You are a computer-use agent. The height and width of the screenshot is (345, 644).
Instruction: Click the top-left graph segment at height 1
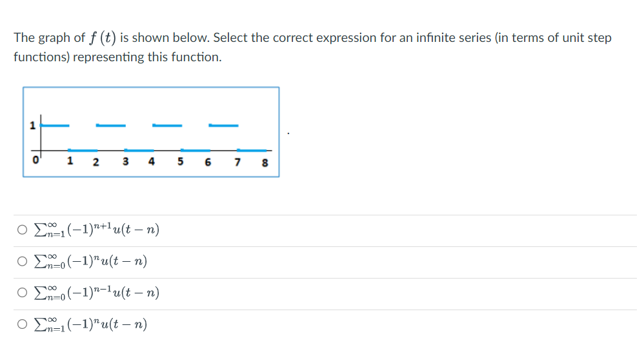click(x=55, y=124)
